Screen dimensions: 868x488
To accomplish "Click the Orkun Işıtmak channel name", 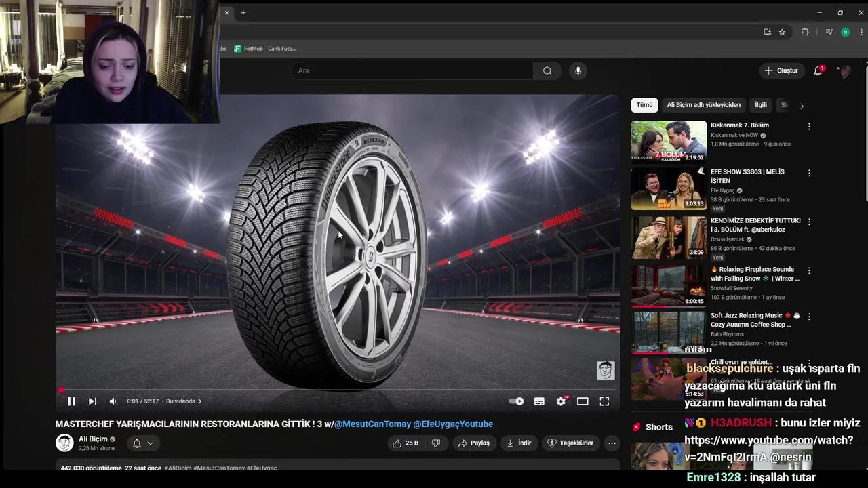I will click(728, 239).
